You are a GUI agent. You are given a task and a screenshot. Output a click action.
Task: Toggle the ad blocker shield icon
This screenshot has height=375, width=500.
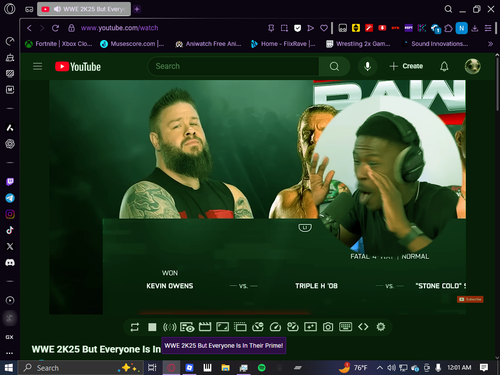(x=298, y=28)
